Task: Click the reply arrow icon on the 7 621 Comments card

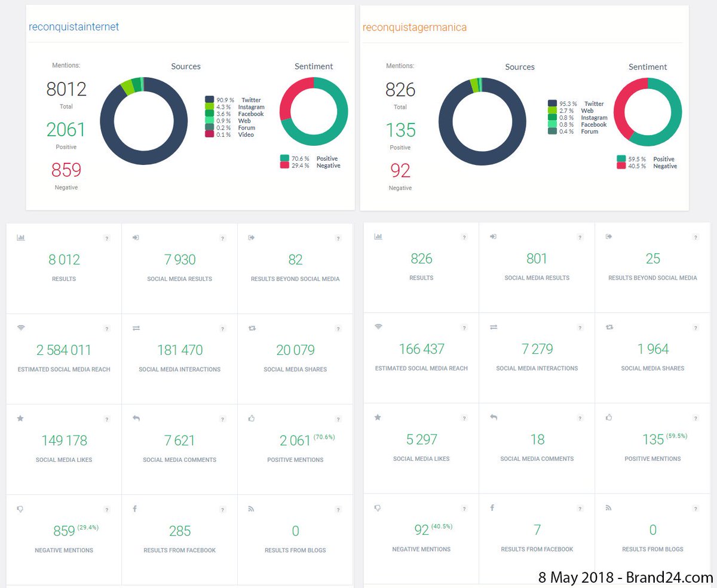Action: point(136,418)
